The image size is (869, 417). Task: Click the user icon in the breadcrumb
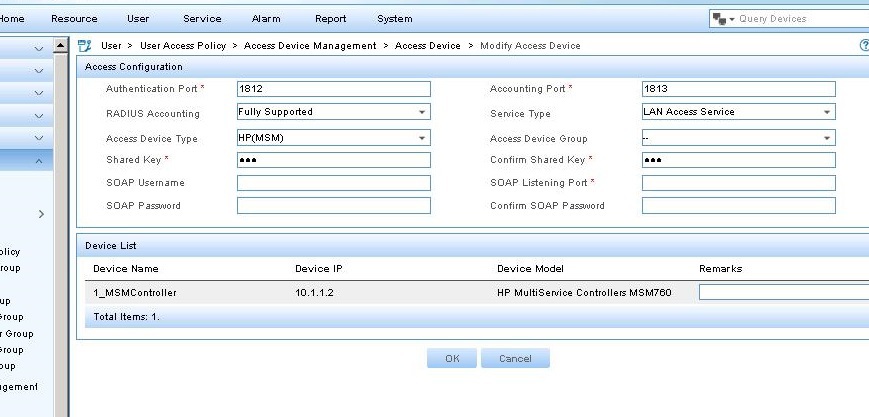(x=85, y=46)
